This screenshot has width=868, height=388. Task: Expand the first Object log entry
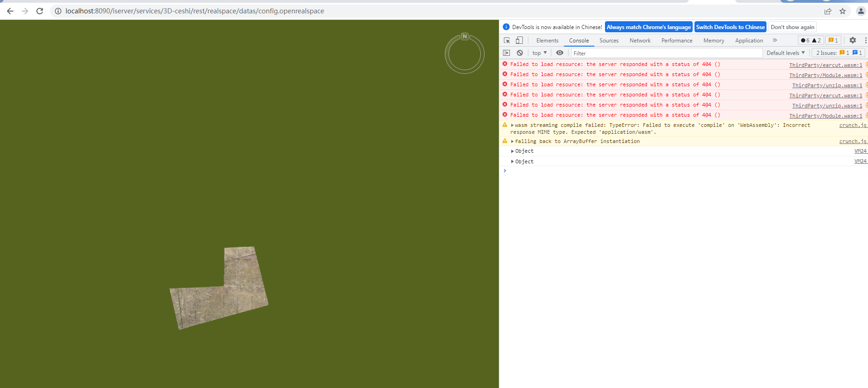[x=513, y=151]
